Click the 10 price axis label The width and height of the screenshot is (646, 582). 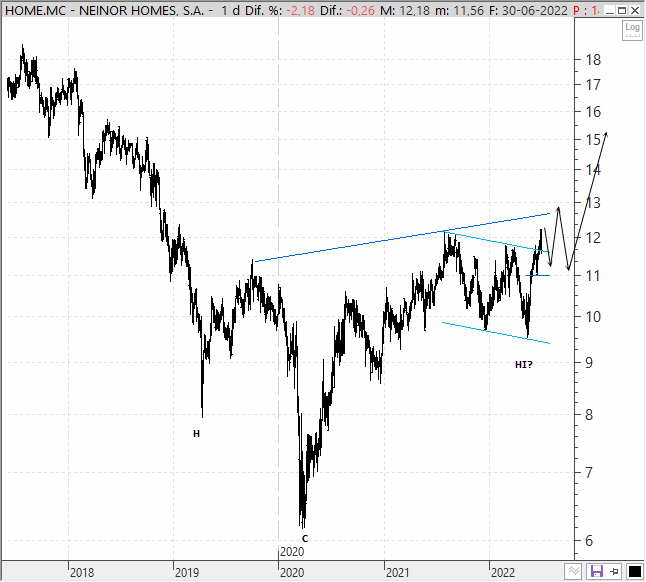593,317
